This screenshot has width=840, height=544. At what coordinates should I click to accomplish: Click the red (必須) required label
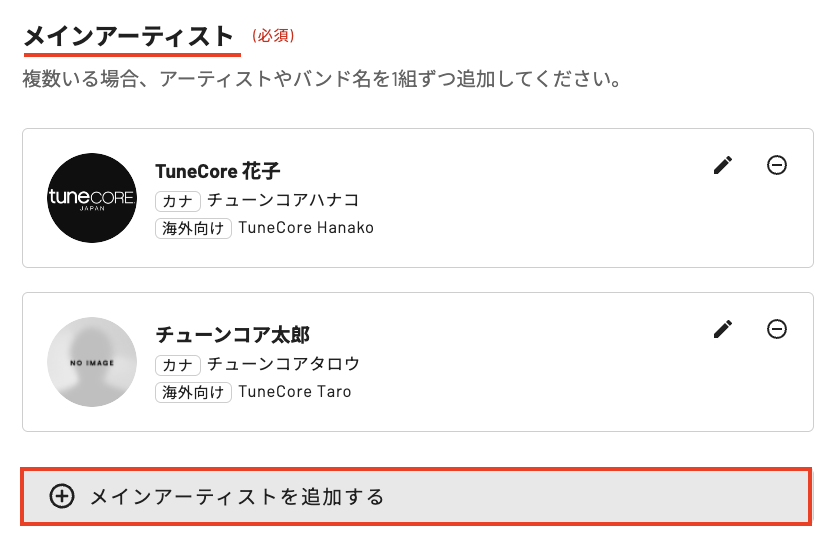click(273, 36)
